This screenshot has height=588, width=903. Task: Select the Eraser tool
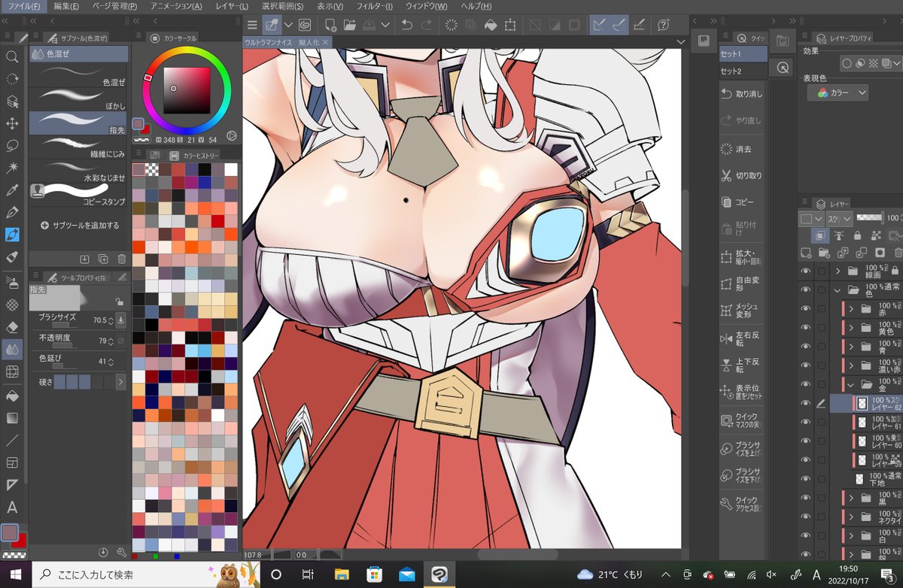pos(12,327)
